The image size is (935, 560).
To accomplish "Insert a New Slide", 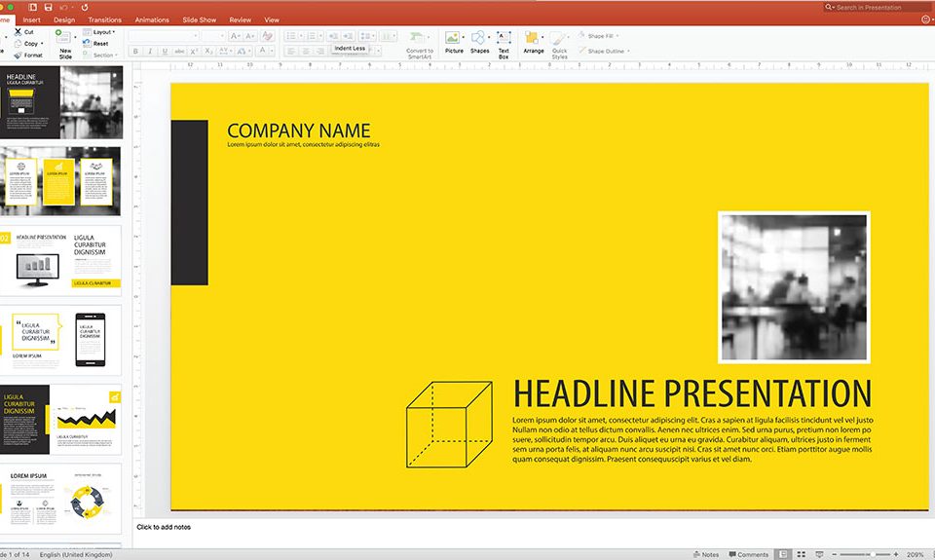I will 65,44.
